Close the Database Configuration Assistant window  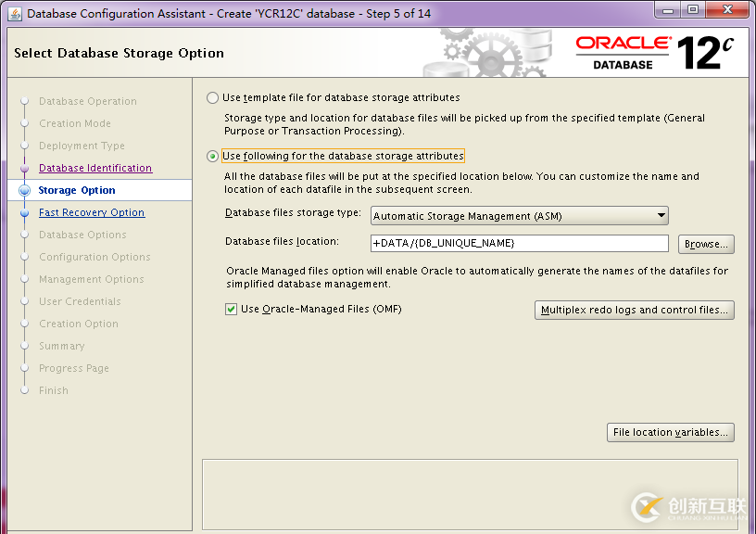point(728,10)
